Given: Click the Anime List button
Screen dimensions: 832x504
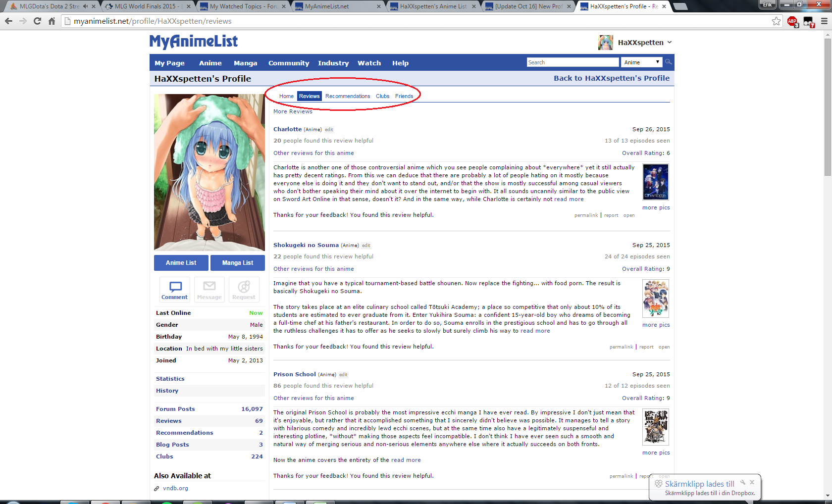Looking at the screenshot, I should tap(181, 263).
